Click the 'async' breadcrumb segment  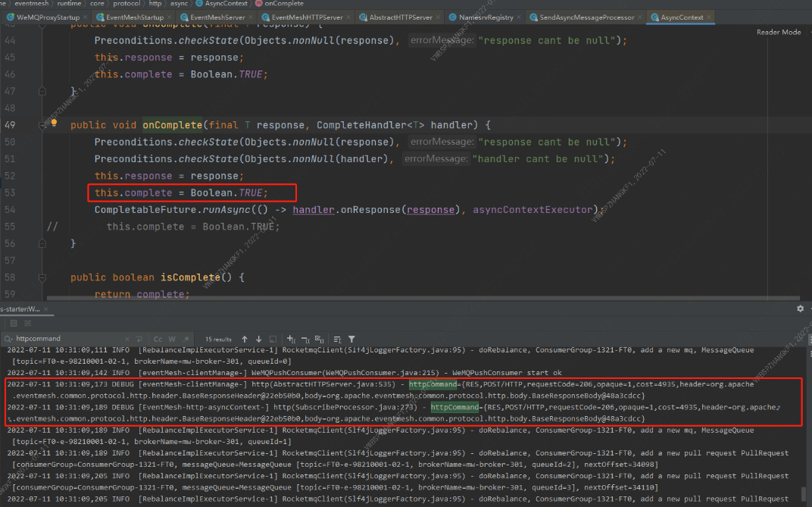pyautogui.click(x=179, y=3)
